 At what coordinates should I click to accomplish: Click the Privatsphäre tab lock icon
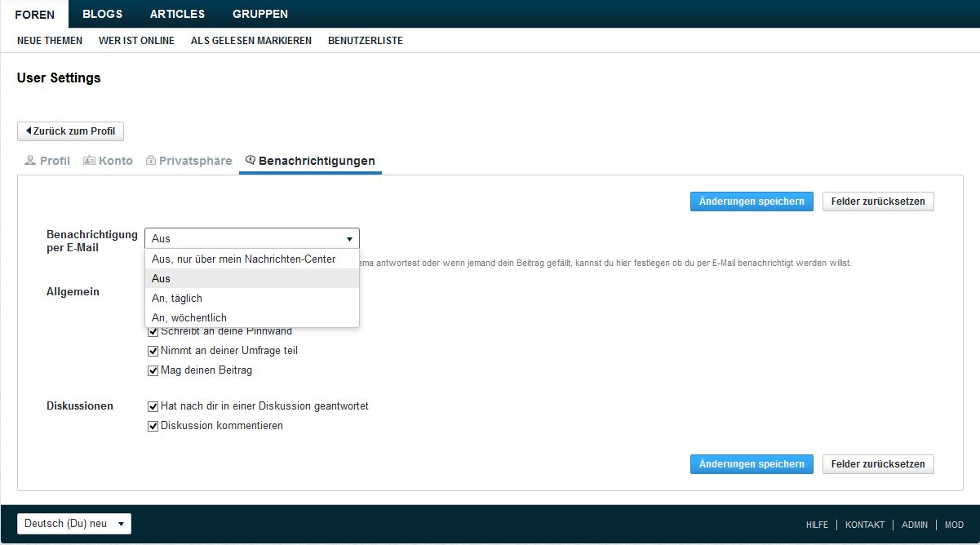(150, 161)
